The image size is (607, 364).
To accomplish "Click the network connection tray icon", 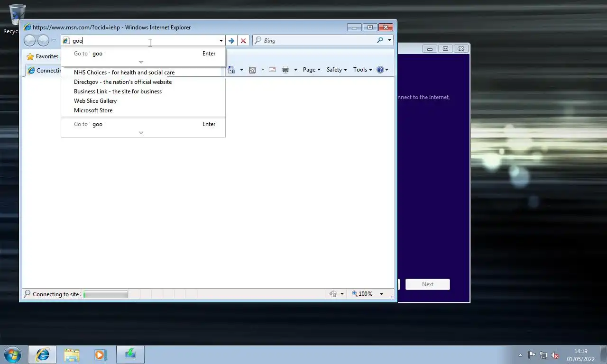I will click(x=543, y=355).
